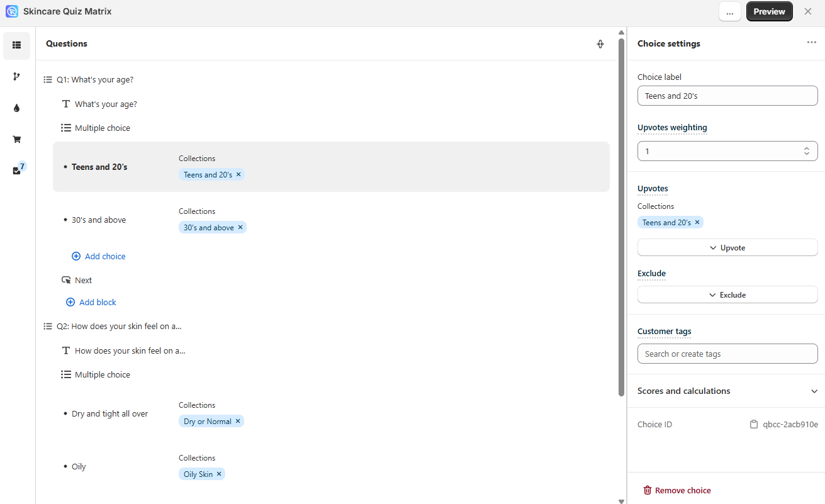This screenshot has height=504, width=825.
Task: Open the design droplet sidebar icon
Action: click(16, 108)
